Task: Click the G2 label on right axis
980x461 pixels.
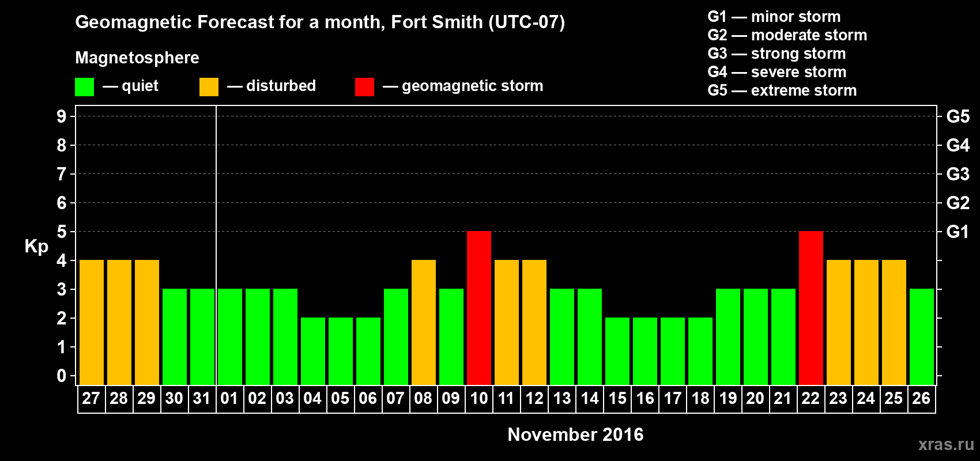Action: [x=958, y=203]
